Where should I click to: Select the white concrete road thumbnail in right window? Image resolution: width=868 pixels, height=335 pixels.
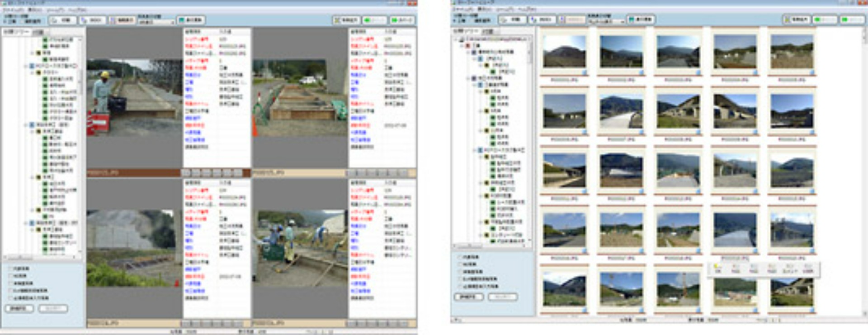(x=621, y=112)
